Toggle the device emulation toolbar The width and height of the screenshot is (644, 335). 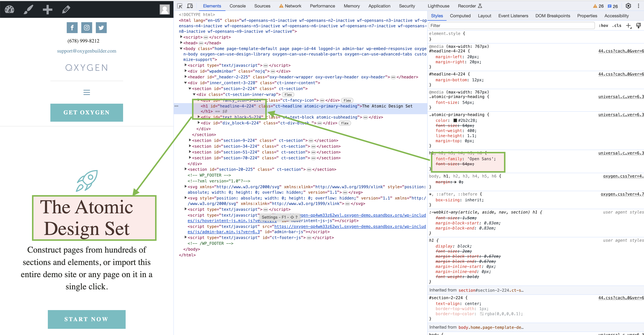click(190, 5)
